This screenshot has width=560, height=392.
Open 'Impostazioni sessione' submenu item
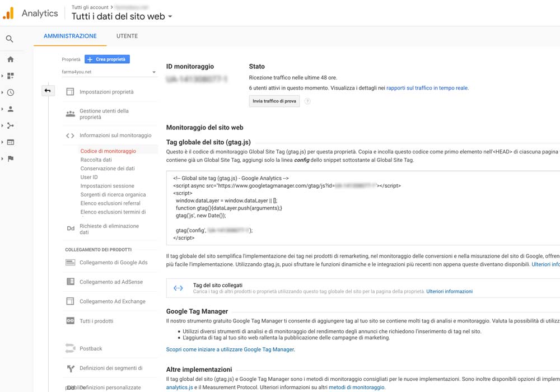tap(107, 186)
